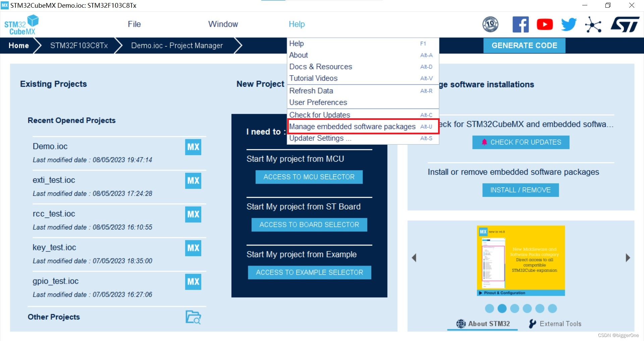Switch to About STM32 tab
Screen dimensions: 644x341
[483, 324]
